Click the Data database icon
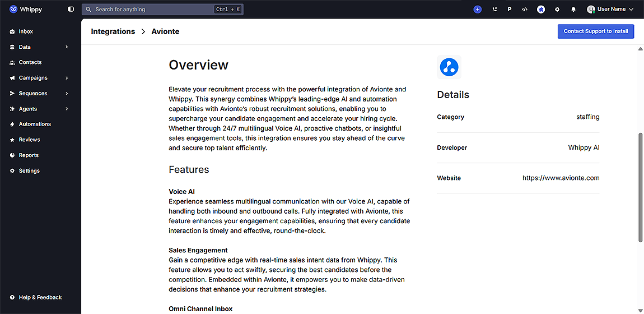Viewport: 644px width, 314px height. click(x=12, y=47)
